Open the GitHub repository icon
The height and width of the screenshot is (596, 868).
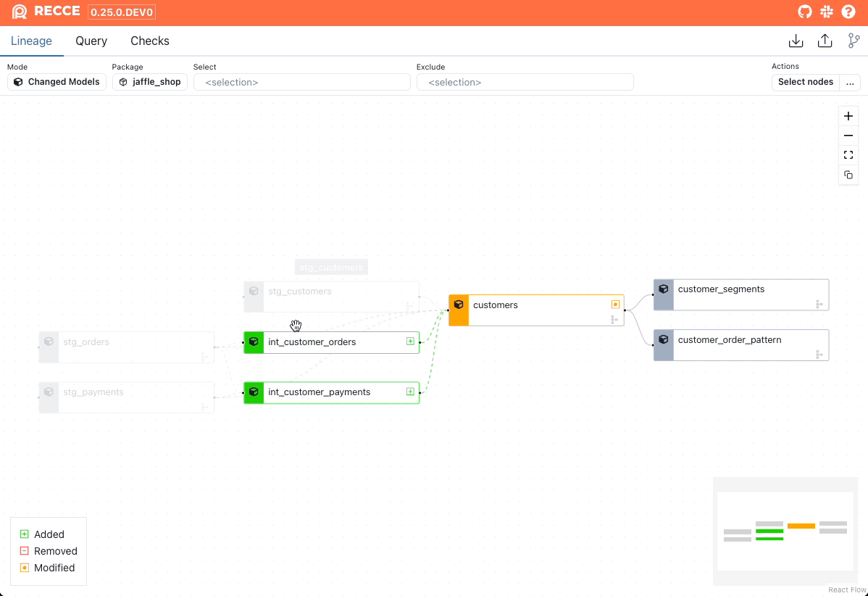(x=805, y=12)
